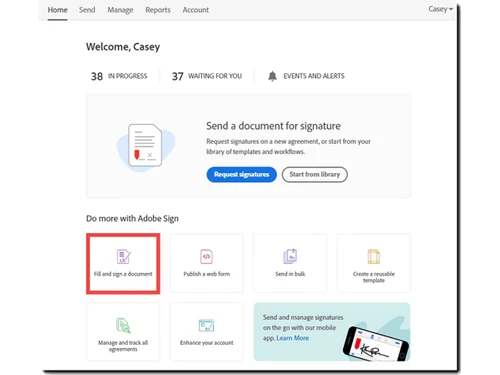Click the 'Do more with Adobe Sign' heading
500x375 pixels.
[x=132, y=219]
